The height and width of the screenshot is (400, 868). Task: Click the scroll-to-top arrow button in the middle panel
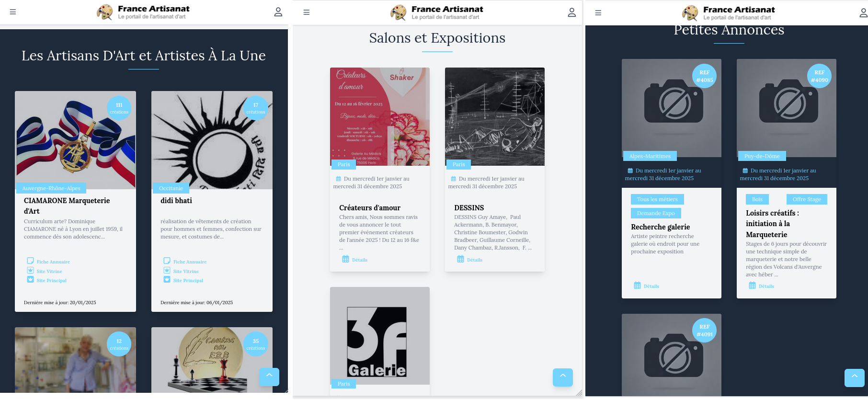(x=563, y=377)
